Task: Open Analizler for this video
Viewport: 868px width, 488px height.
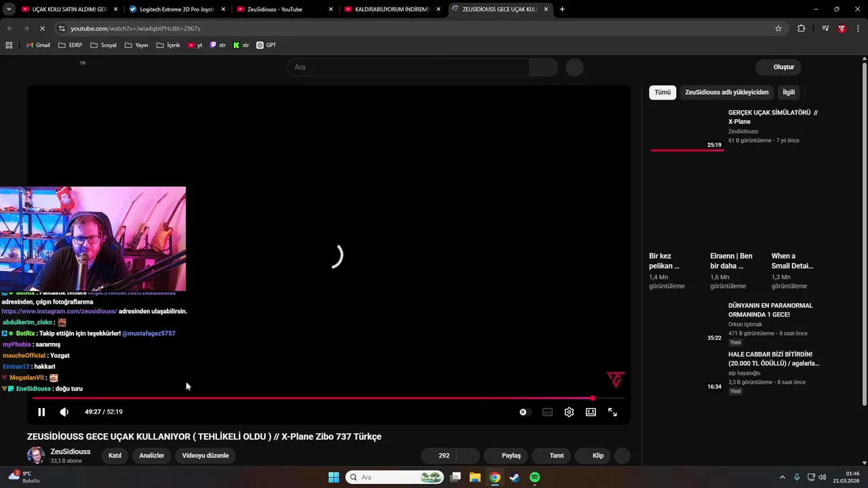Action: coord(152,455)
